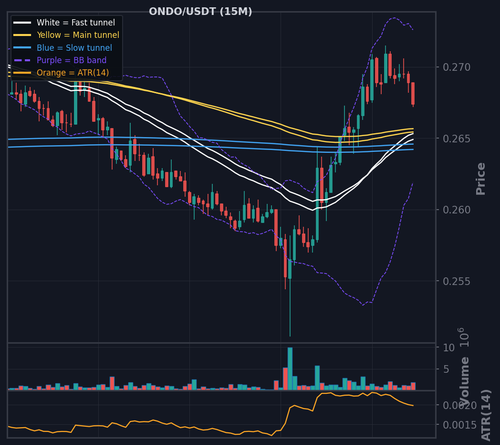Click the dashed purple line sample in the legend
500x445 pixels.
(x=22, y=60)
